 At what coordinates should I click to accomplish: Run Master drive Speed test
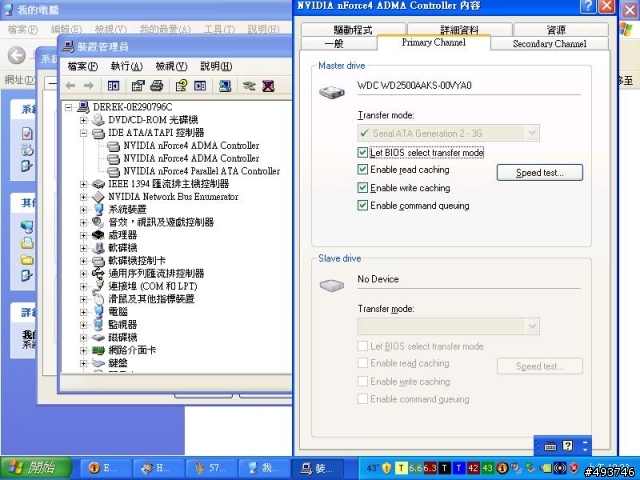(540, 173)
